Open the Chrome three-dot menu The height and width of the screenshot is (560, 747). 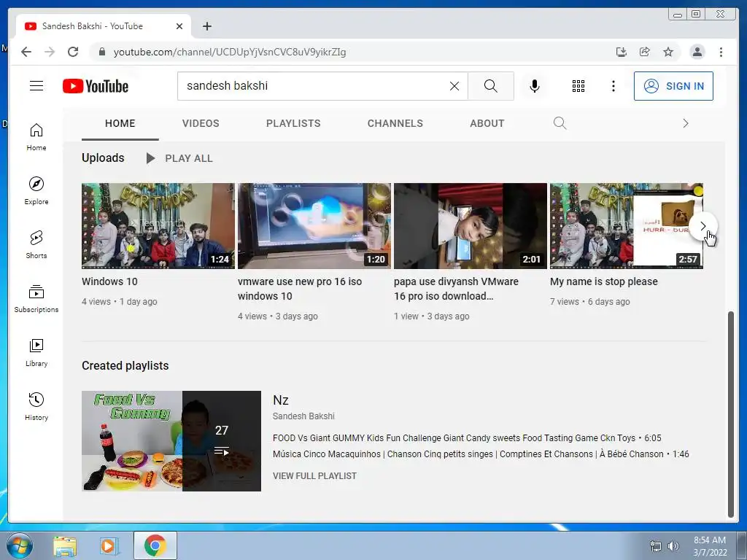721,52
